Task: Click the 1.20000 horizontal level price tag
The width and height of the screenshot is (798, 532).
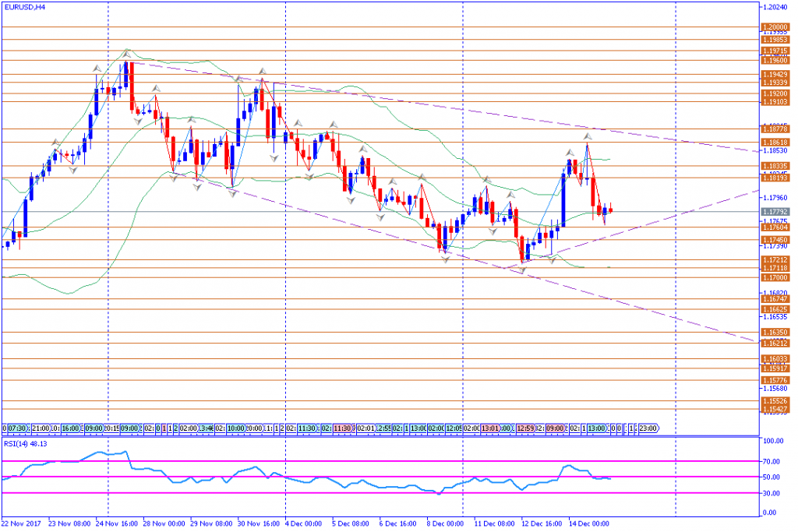Action: point(776,27)
